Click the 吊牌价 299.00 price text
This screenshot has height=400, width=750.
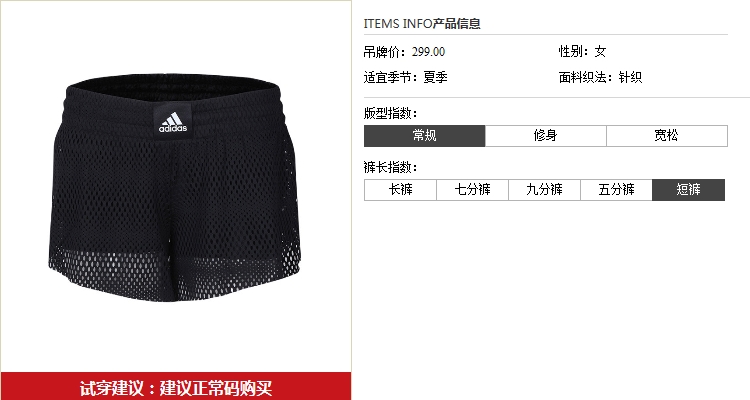[404, 52]
